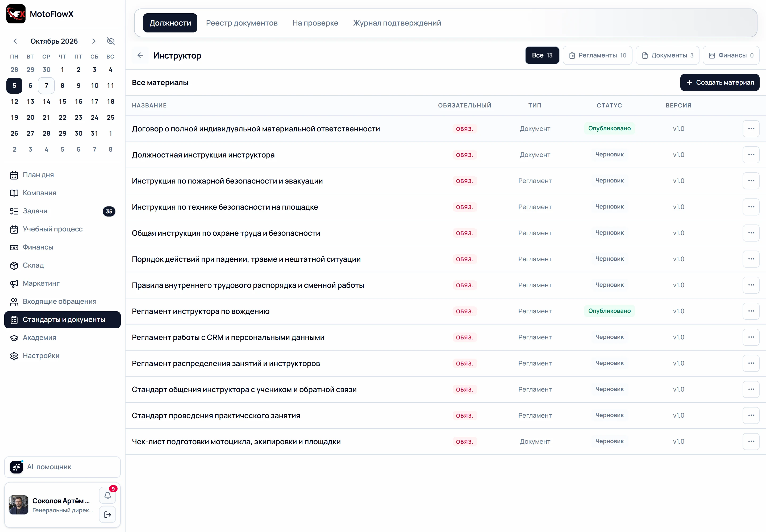Screen dimensions: 766x532
Task: Switch to Журнал подтверждений tab
Action: point(397,23)
